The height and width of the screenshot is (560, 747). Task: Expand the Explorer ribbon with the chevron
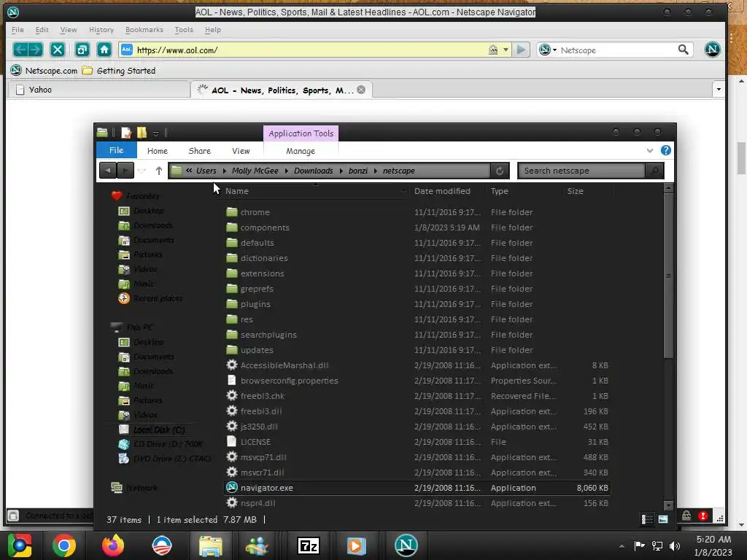650,150
